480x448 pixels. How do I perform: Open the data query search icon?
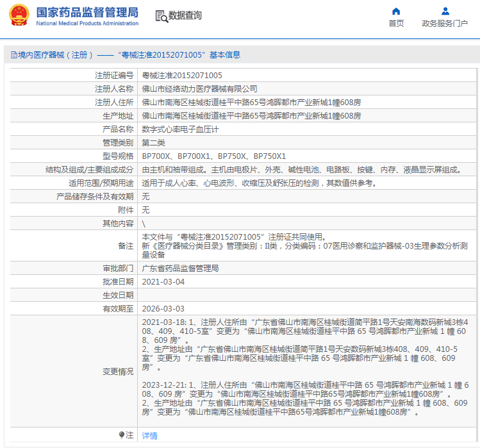click(x=161, y=16)
